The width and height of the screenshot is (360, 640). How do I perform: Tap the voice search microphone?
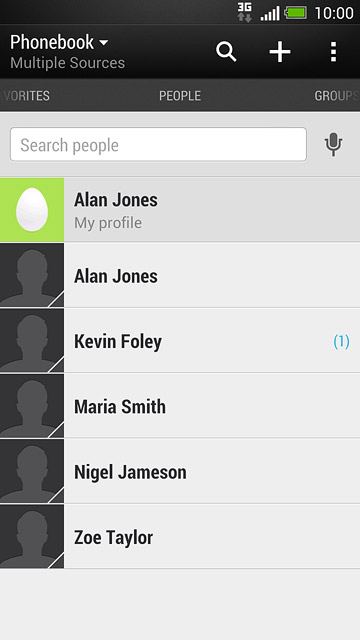333,144
